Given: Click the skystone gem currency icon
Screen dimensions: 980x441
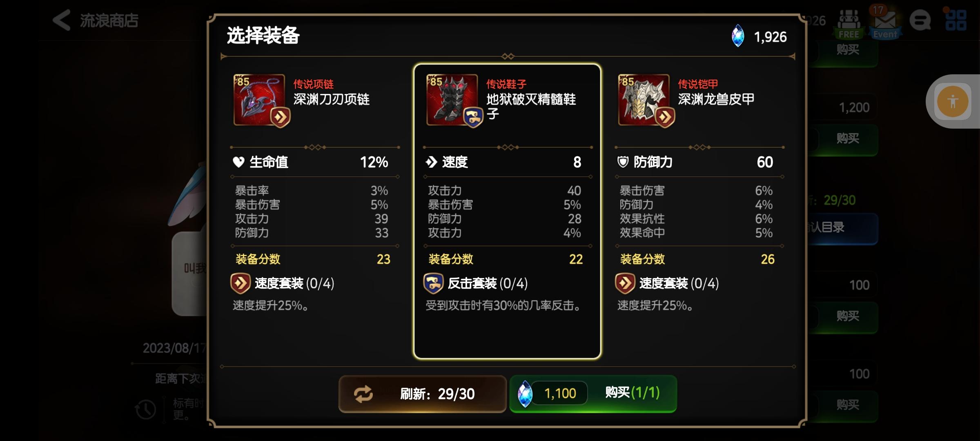Looking at the screenshot, I should (x=738, y=36).
